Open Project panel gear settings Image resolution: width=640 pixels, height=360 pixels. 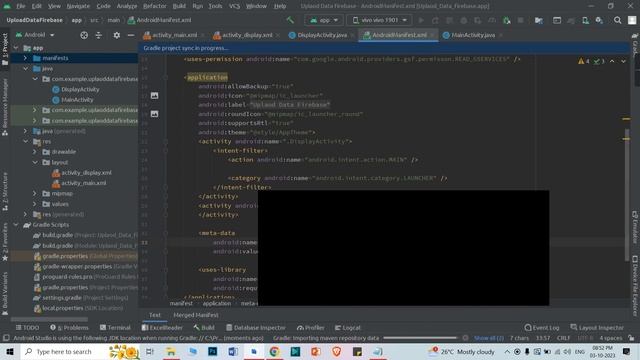click(x=117, y=35)
